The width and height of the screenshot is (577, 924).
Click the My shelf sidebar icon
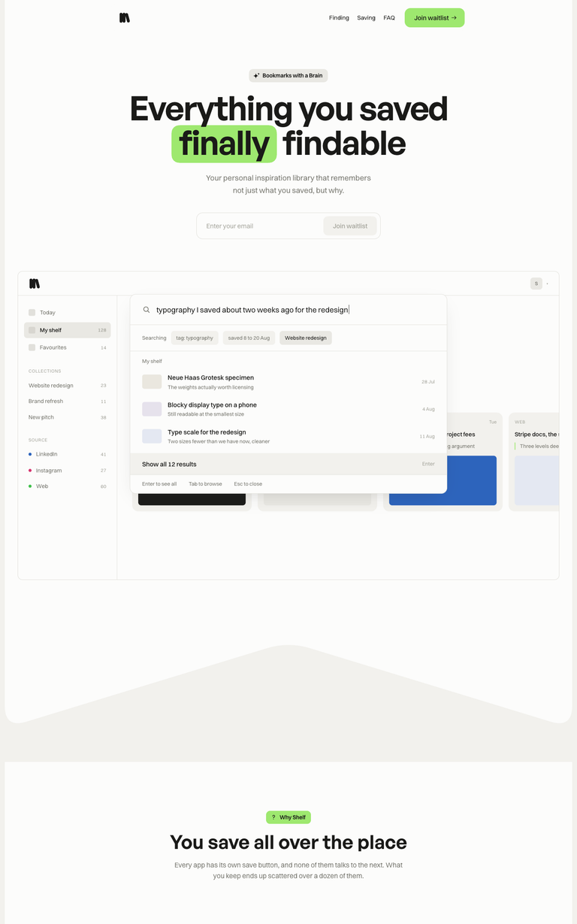tap(32, 330)
